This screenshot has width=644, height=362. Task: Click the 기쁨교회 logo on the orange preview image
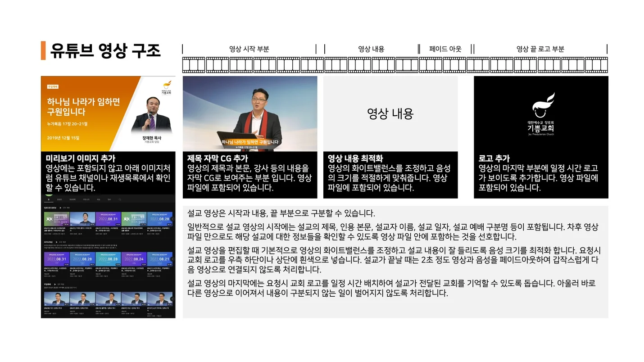167,87
